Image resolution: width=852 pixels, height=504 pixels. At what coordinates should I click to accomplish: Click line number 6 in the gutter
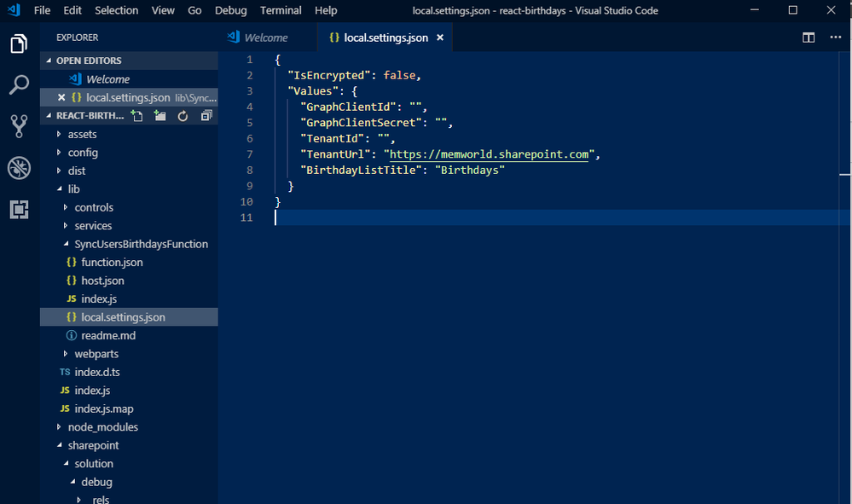250,138
